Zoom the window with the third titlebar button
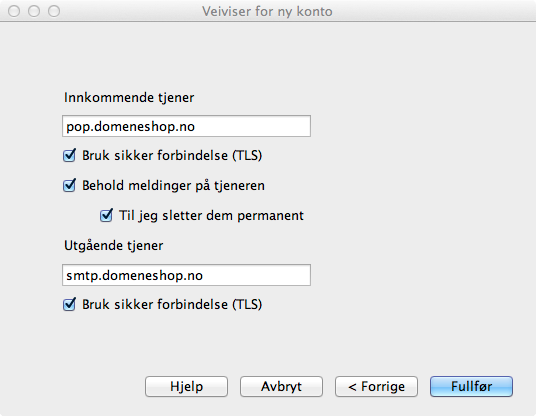 tap(54, 11)
